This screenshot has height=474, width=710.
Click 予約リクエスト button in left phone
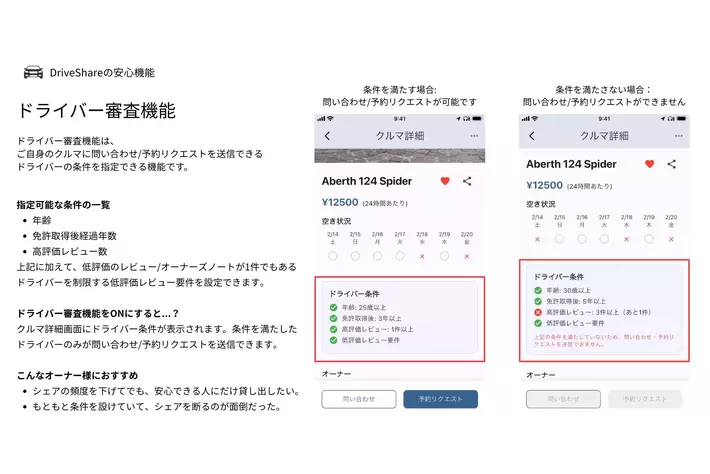440,399
